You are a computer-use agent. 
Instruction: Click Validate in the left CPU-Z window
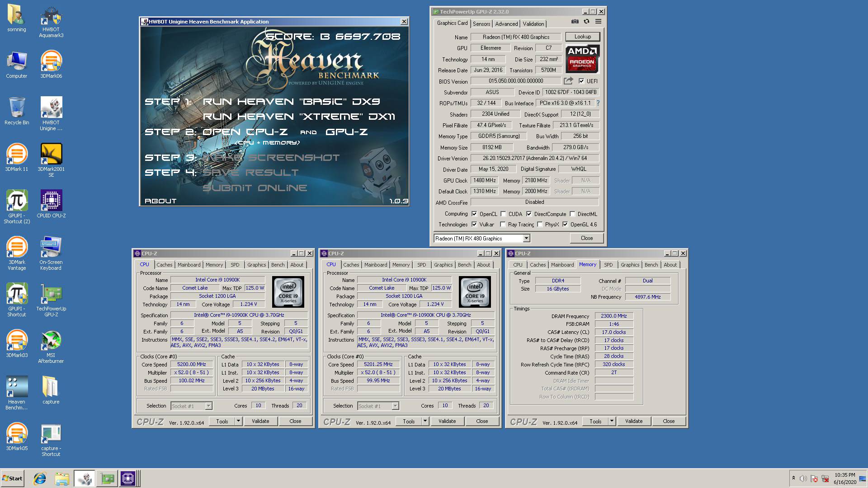point(260,421)
